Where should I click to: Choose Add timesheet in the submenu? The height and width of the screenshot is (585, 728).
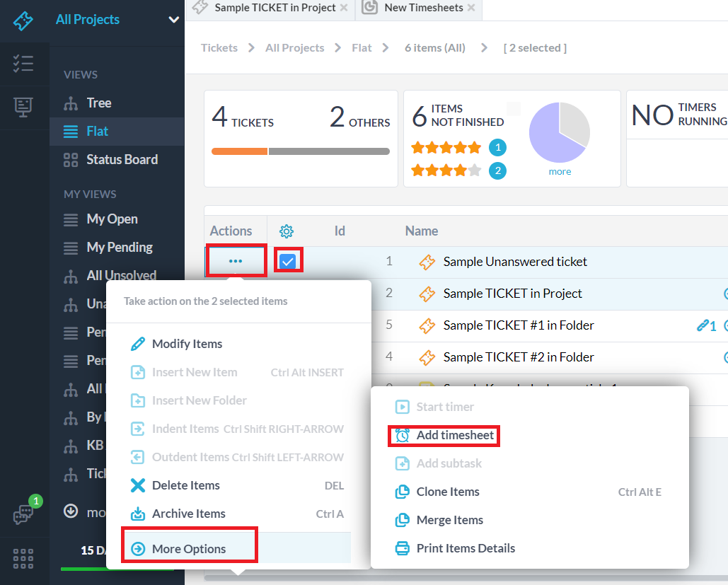click(x=455, y=436)
